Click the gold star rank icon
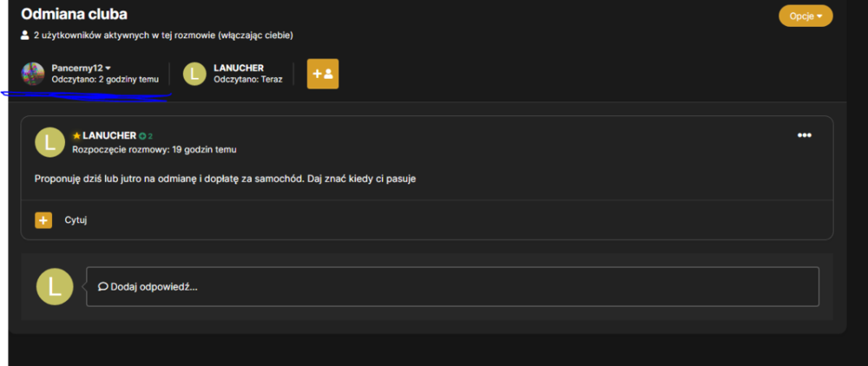 [x=76, y=136]
